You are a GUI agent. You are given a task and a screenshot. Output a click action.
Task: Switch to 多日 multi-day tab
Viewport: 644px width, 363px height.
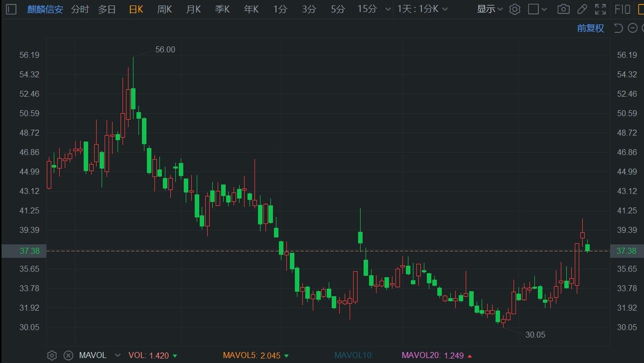click(x=107, y=9)
